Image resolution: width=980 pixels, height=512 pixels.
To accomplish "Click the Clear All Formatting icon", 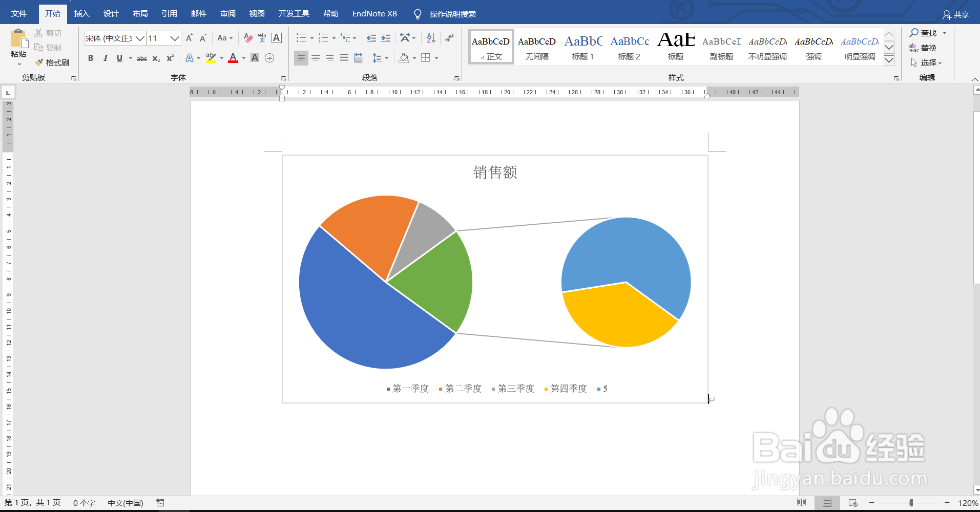I will click(x=248, y=38).
